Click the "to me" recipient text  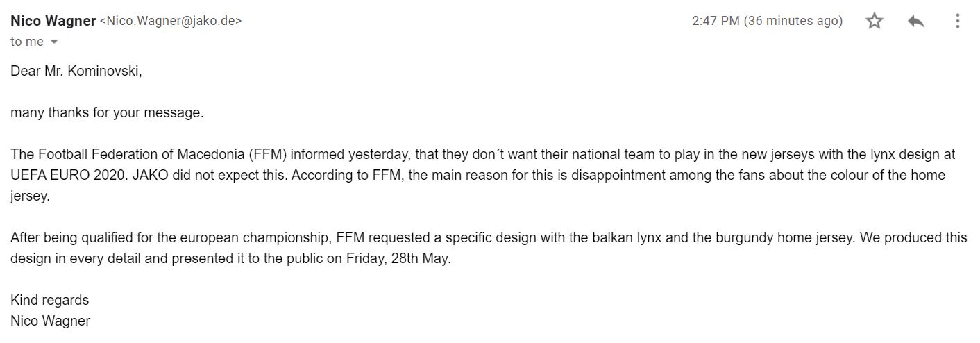point(27,42)
